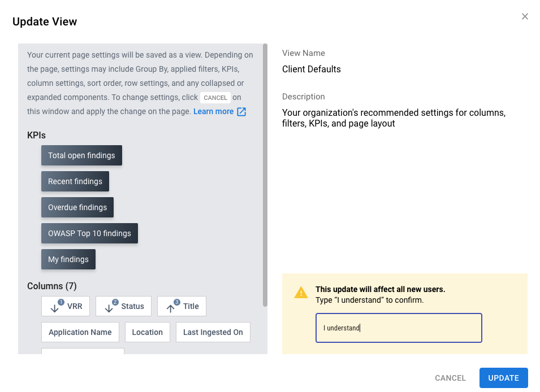Deselect the Total open findings KPI
540x392 pixels.
(x=81, y=155)
